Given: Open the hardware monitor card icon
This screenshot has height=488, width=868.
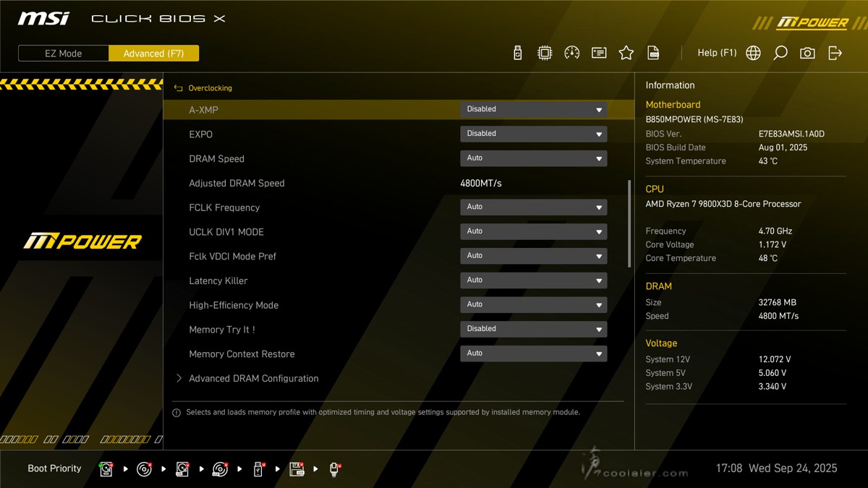Looking at the screenshot, I should click(x=599, y=53).
